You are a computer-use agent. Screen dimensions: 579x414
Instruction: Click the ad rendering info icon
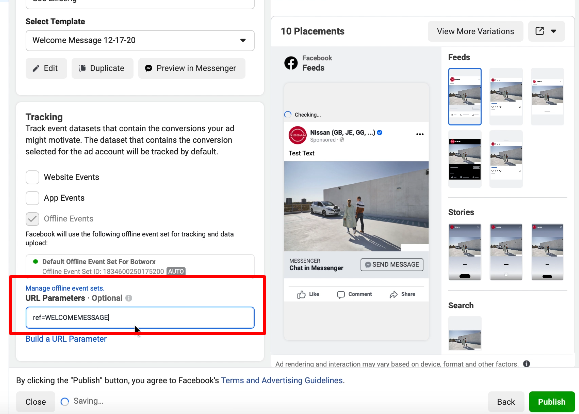527,364
